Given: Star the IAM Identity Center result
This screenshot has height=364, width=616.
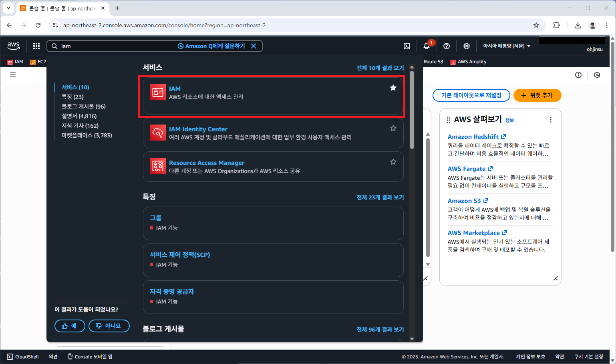Looking at the screenshot, I should click(x=393, y=128).
